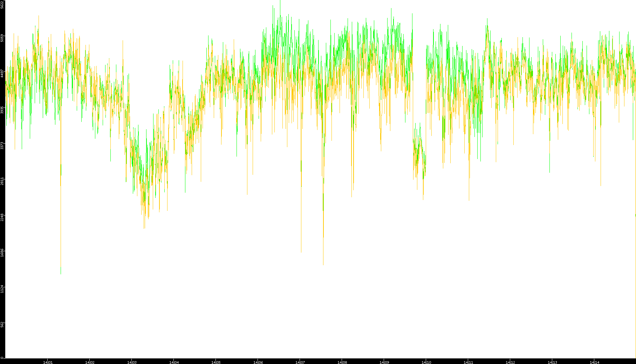Click the 14:07 time axis label
636x364 pixels.
(300, 362)
